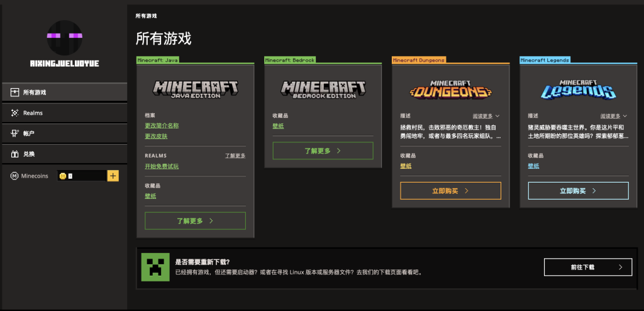Expand 阅读更多 on the Legends description

[x=614, y=116]
